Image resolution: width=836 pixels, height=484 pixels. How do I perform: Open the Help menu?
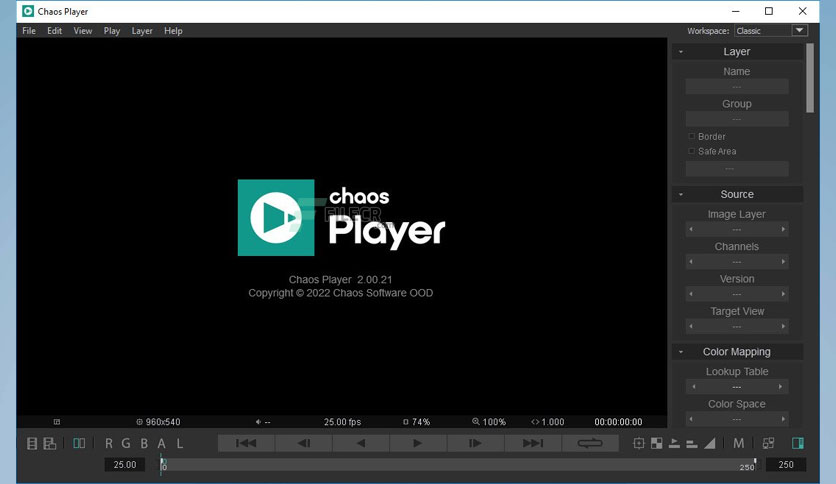point(173,31)
